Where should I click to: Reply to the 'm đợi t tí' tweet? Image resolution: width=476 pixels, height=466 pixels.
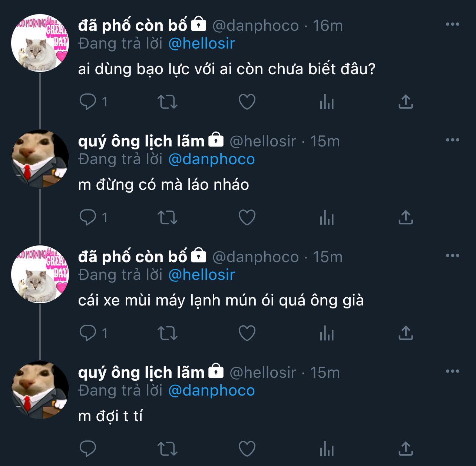[x=88, y=449]
